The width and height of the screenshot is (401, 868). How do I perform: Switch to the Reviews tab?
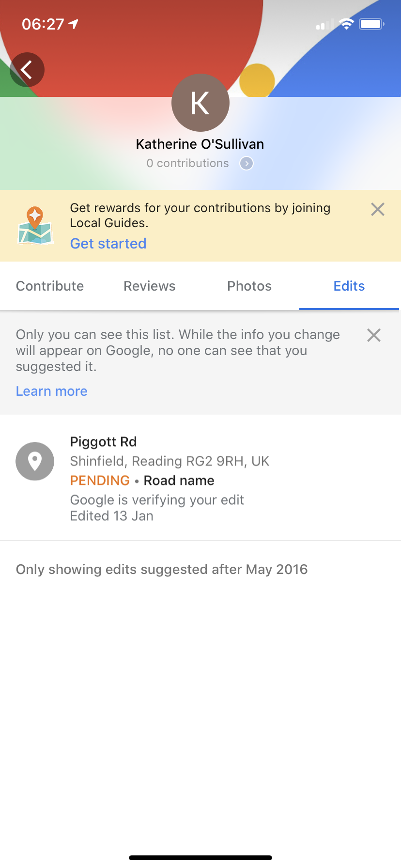click(x=150, y=286)
